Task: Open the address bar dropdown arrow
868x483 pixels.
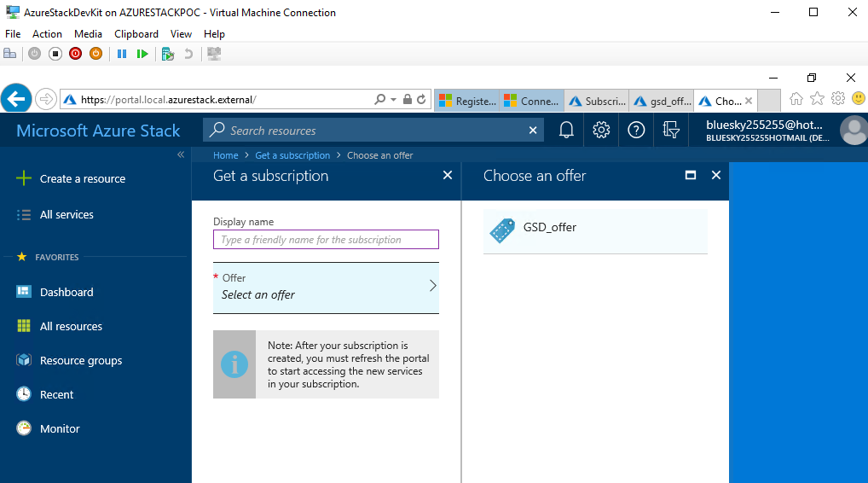Action: 394,100
